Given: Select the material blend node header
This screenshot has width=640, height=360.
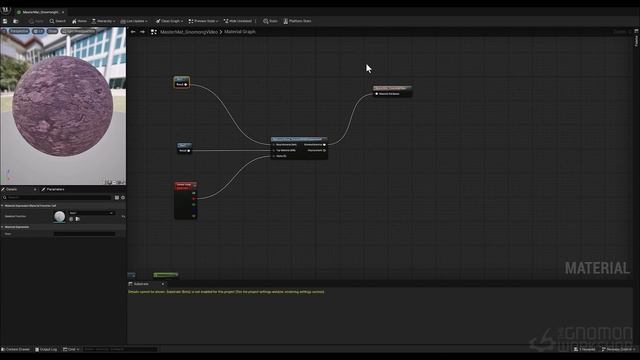Looking at the screenshot, I should [x=299, y=139].
